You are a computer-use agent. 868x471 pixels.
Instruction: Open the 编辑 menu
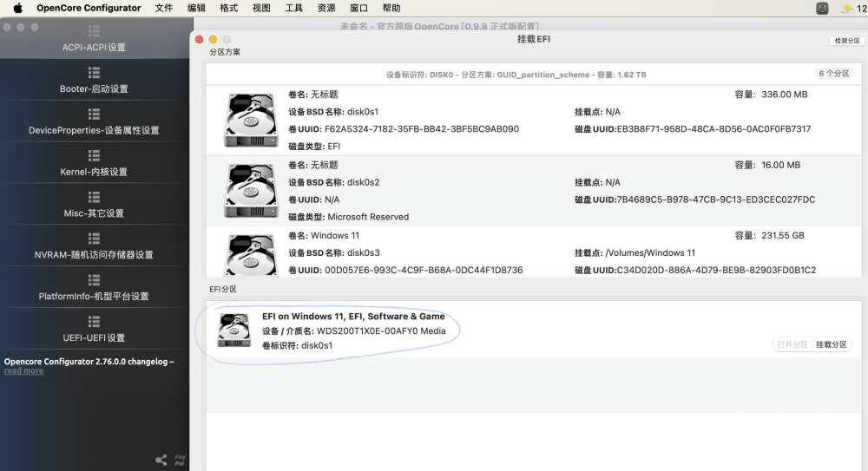coord(196,8)
